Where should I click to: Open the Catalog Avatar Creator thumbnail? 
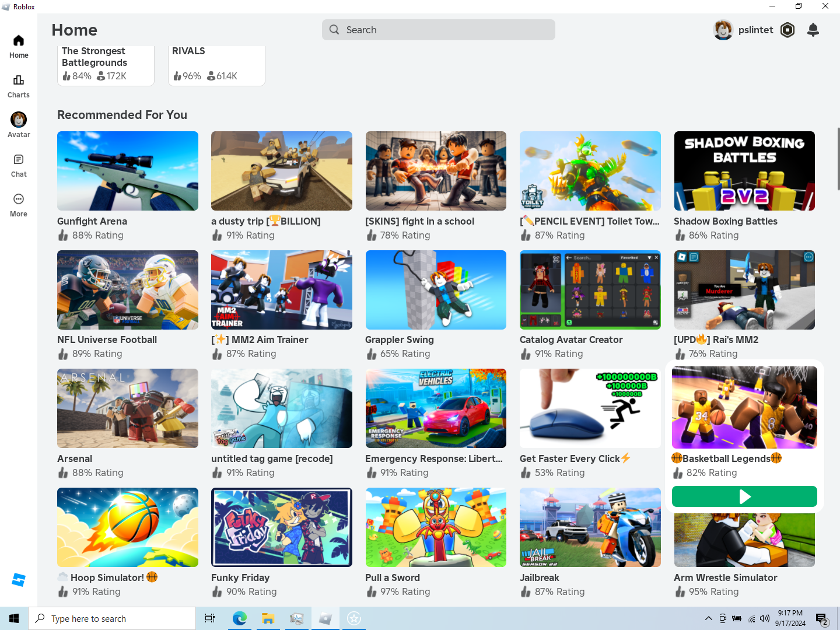pyautogui.click(x=590, y=290)
